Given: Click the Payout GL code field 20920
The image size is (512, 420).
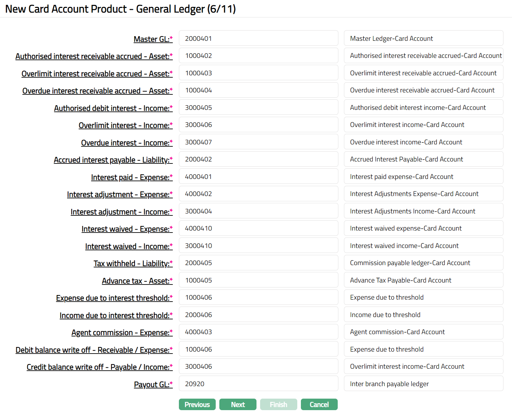Looking at the screenshot, I should (258, 384).
